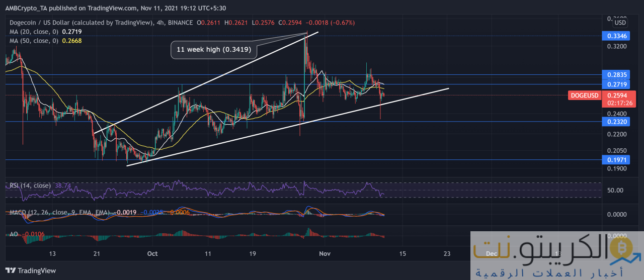Image resolution: width=644 pixels, height=280 pixels.
Task: Select the RSI (14, close) indicator label
Action: (x=30, y=185)
